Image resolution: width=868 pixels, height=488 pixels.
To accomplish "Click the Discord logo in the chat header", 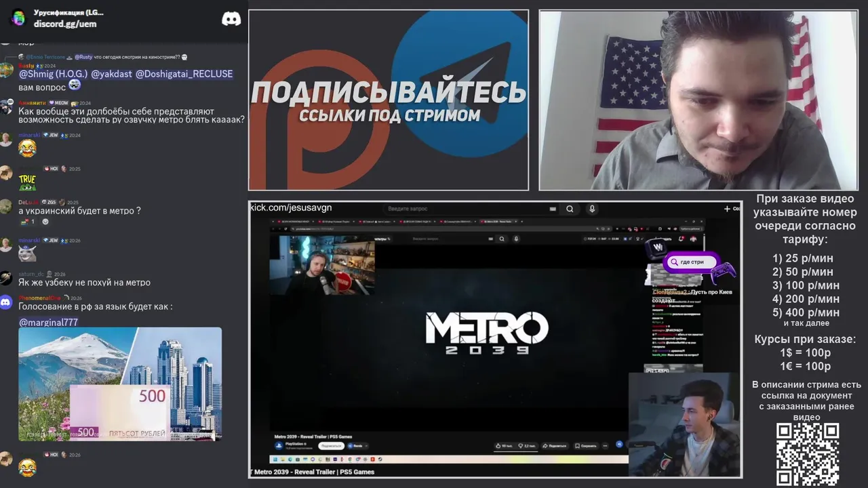I will pyautogui.click(x=231, y=19).
